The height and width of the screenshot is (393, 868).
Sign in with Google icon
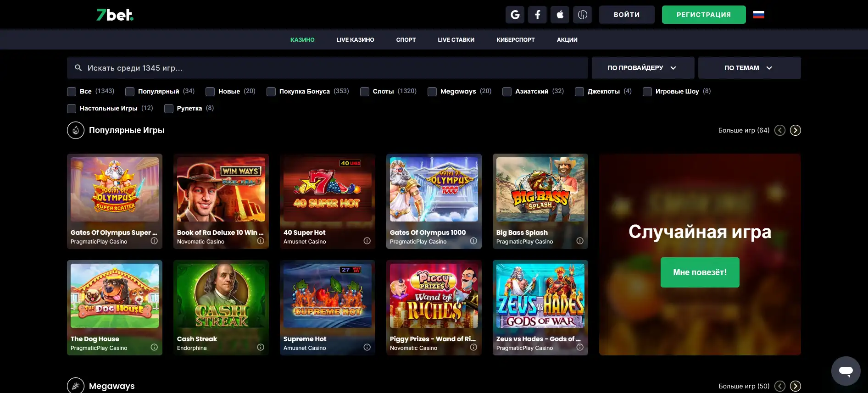(x=515, y=15)
